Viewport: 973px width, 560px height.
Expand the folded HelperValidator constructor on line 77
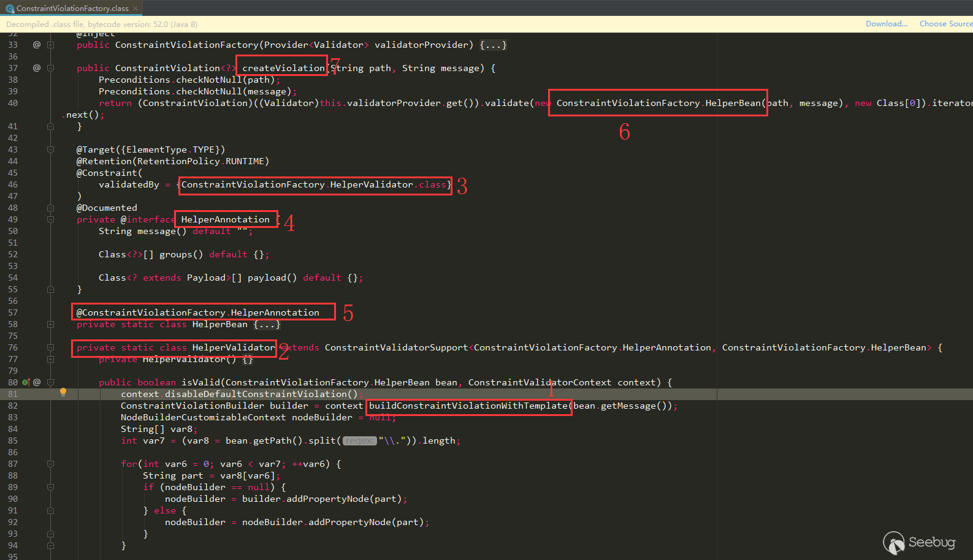pos(51,359)
